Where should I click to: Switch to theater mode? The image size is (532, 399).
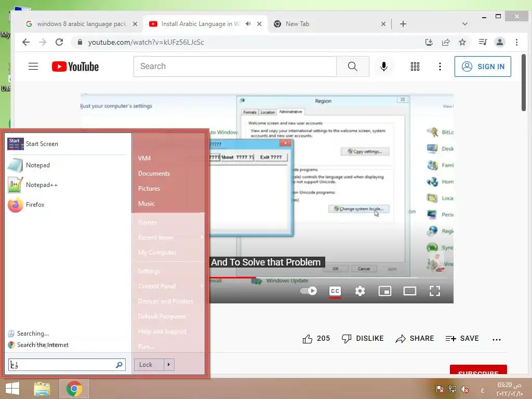click(410, 291)
